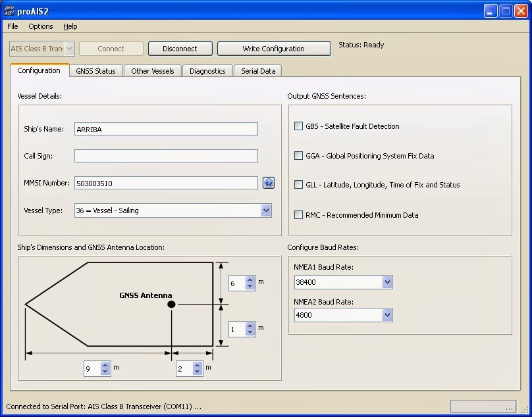Expand the NMEA2 Baud Rate dropdown
The height and width of the screenshot is (417, 532).
tap(387, 315)
